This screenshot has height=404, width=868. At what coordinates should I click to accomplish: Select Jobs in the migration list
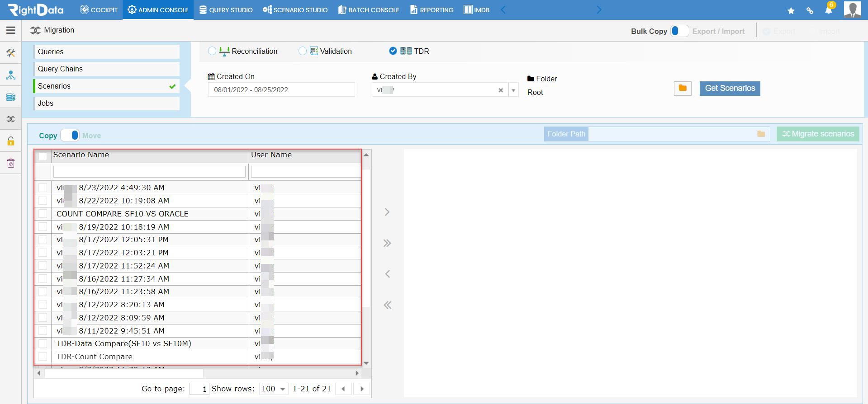107,103
